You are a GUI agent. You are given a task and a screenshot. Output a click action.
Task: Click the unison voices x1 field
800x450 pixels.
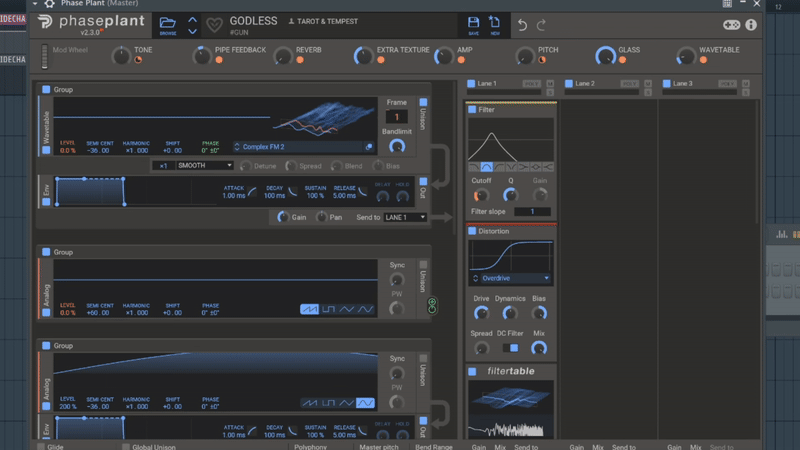coord(163,165)
